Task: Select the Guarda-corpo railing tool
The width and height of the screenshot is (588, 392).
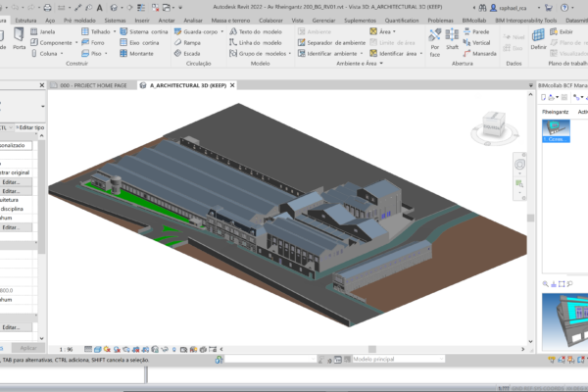Action: click(196, 32)
